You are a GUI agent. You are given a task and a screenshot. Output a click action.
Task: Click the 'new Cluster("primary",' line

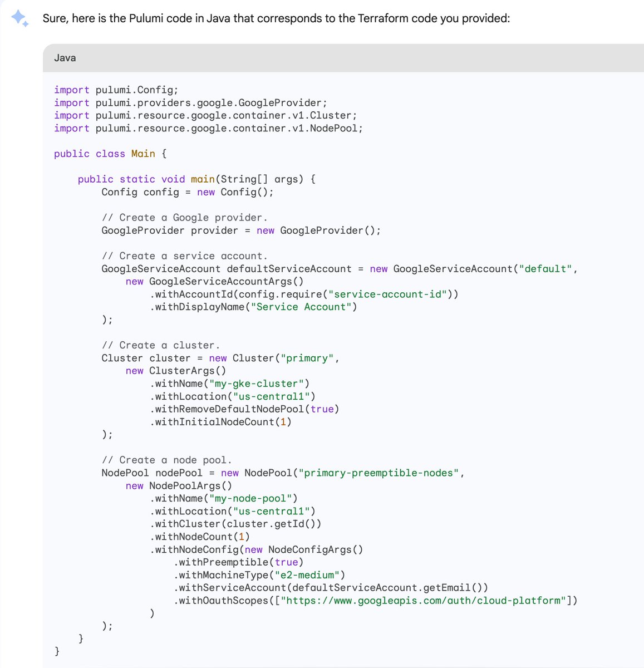coord(220,358)
